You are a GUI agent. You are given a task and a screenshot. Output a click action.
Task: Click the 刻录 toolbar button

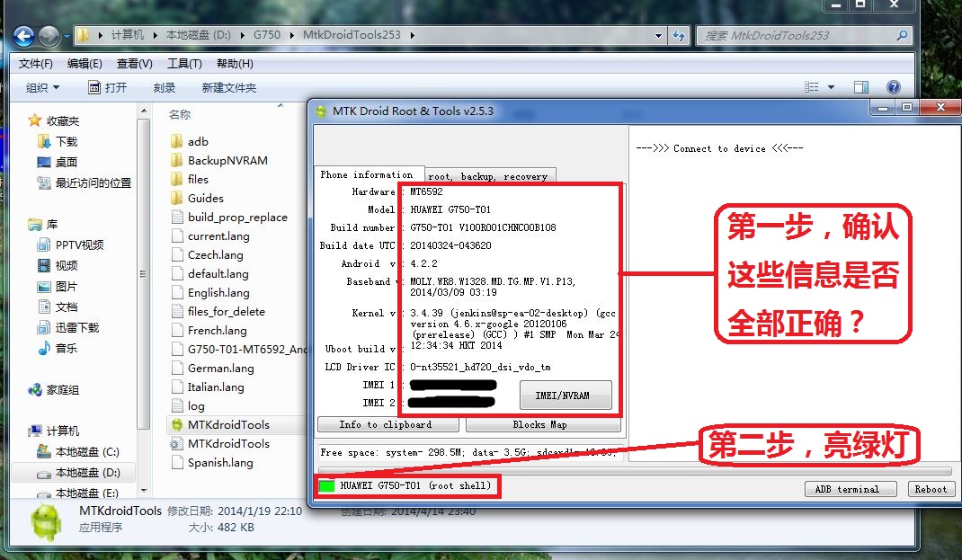[x=165, y=88]
